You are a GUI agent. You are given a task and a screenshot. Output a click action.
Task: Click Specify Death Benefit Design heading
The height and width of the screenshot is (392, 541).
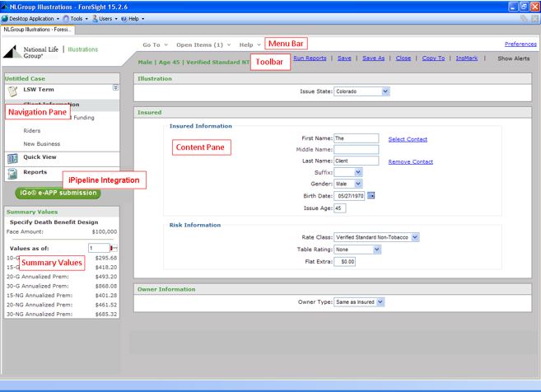[x=54, y=222]
